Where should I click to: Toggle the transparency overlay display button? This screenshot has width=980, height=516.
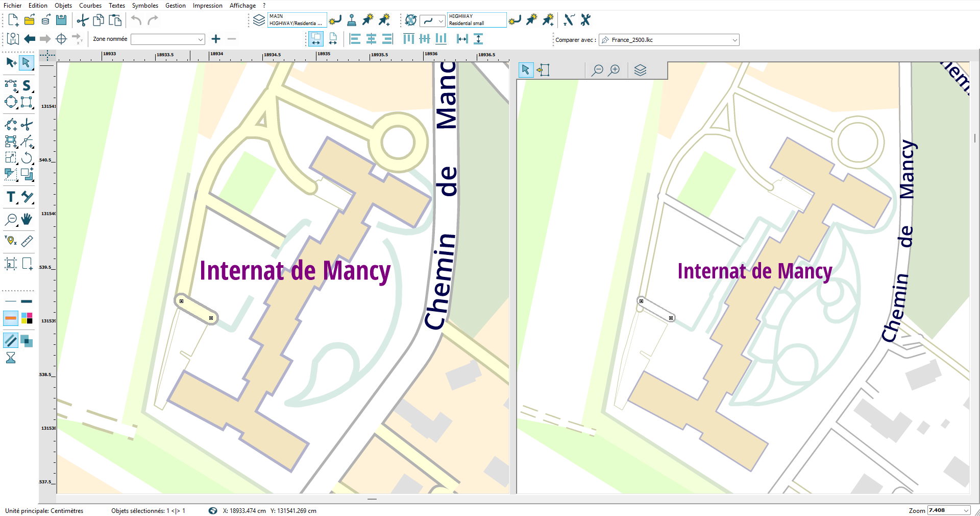(27, 341)
